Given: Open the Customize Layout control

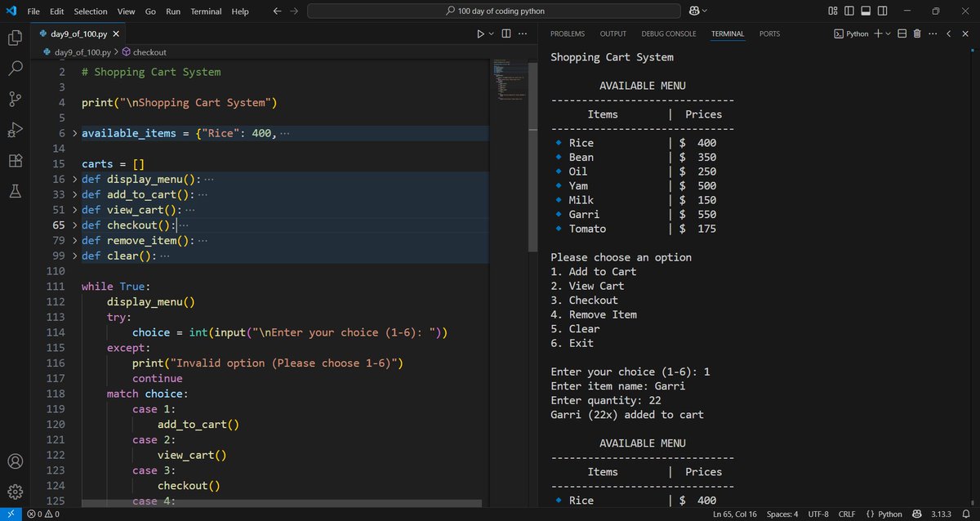Looking at the screenshot, I should [833, 11].
